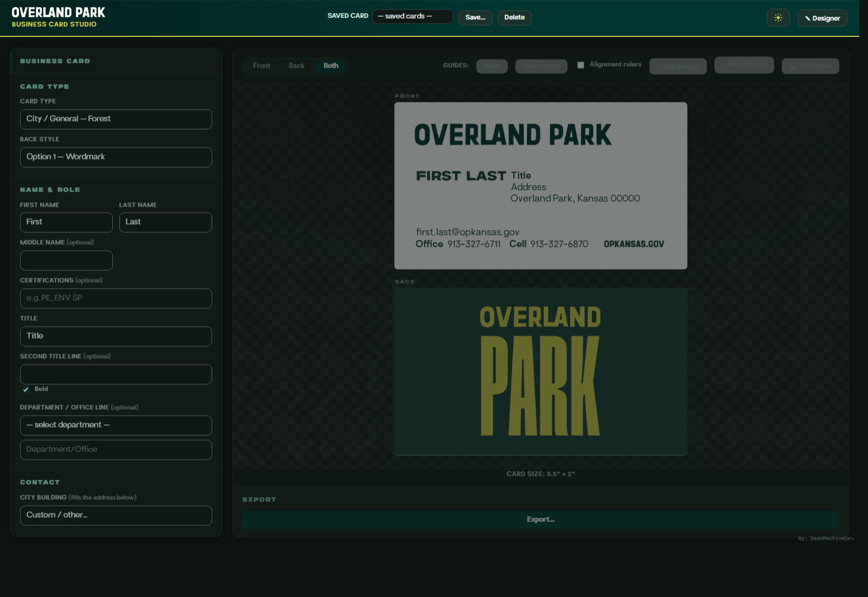Image resolution: width=868 pixels, height=597 pixels.
Task: Click the first.last@opkansas.gov email on the card
Action: click(468, 232)
